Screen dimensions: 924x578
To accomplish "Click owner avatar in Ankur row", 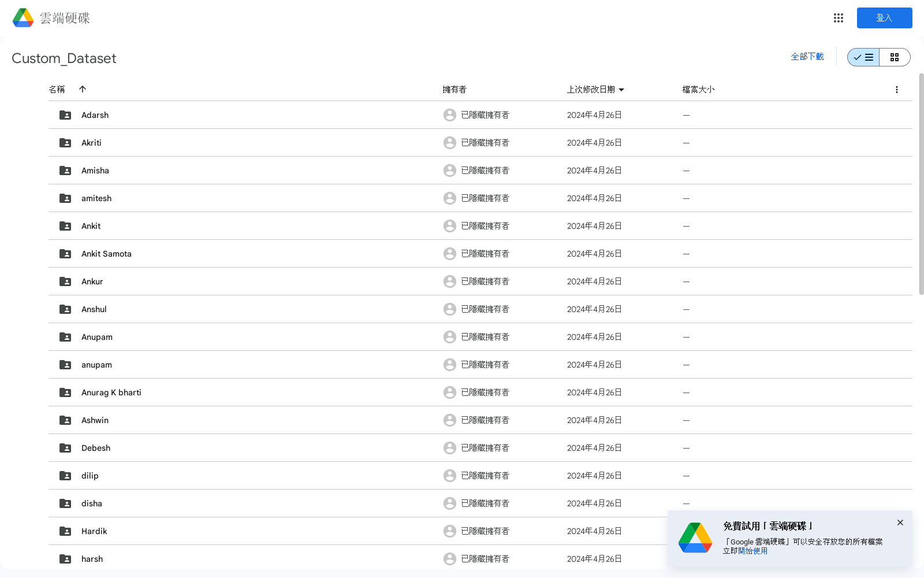I will coord(450,281).
